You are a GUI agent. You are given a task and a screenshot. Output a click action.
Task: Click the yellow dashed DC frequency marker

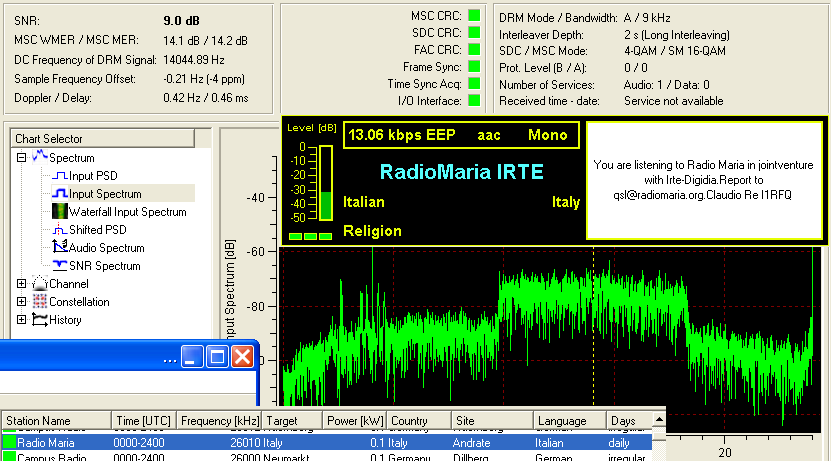click(593, 326)
